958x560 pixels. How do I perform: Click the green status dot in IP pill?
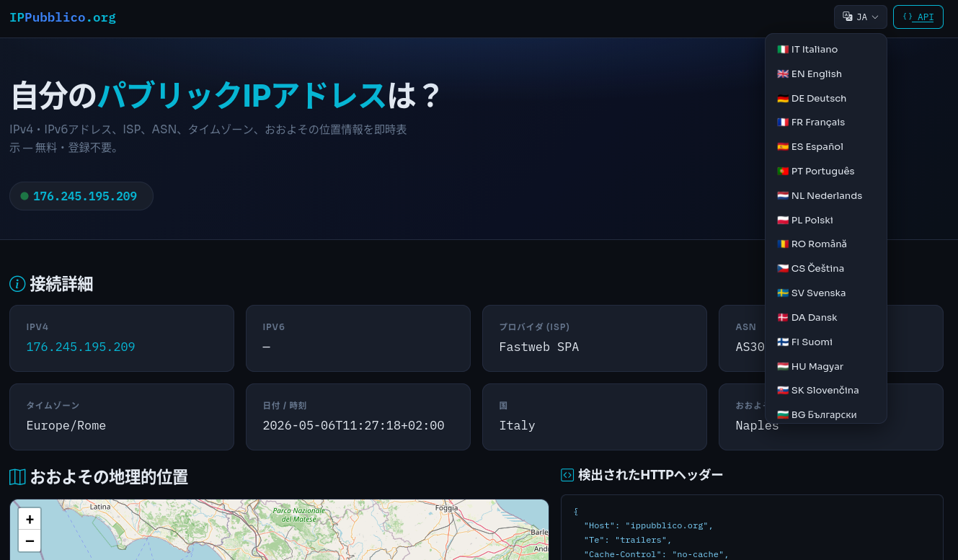tap(25, 196)
